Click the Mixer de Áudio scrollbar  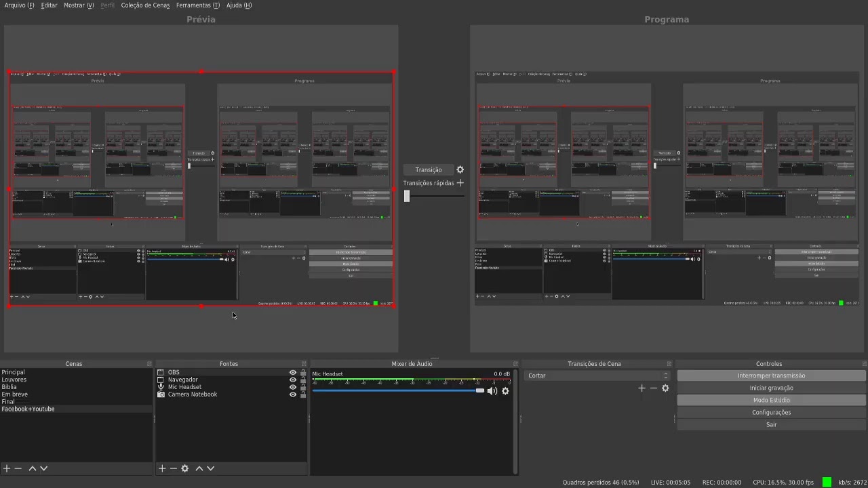pos(516,422)
